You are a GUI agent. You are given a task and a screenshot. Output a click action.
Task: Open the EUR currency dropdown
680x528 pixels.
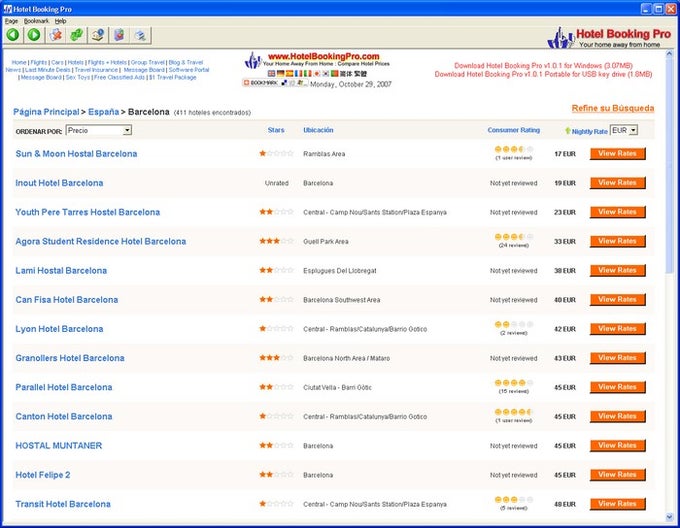tap(624, 130)
